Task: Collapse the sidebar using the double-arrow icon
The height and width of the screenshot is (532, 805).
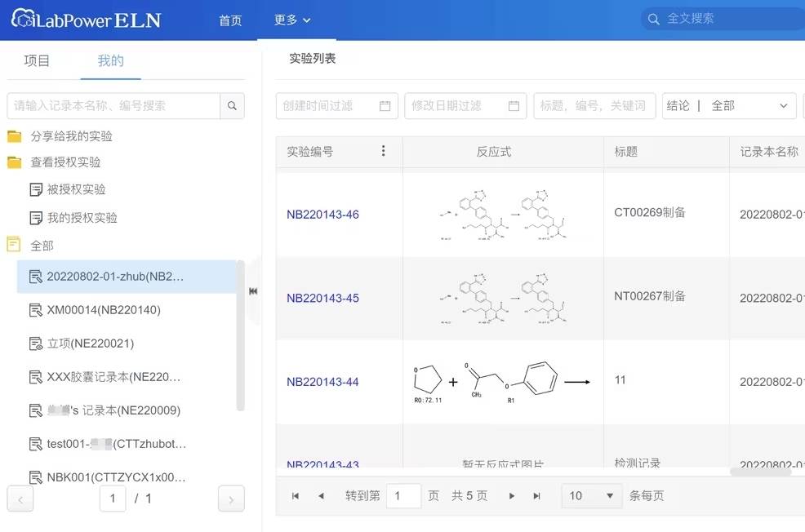Action: [253, 290]
